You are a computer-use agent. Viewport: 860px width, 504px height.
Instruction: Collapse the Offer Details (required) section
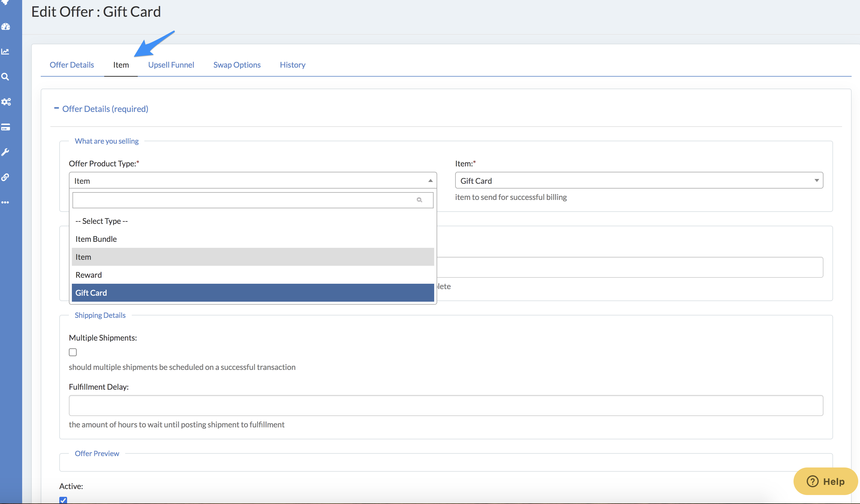(x=57, y=108)
